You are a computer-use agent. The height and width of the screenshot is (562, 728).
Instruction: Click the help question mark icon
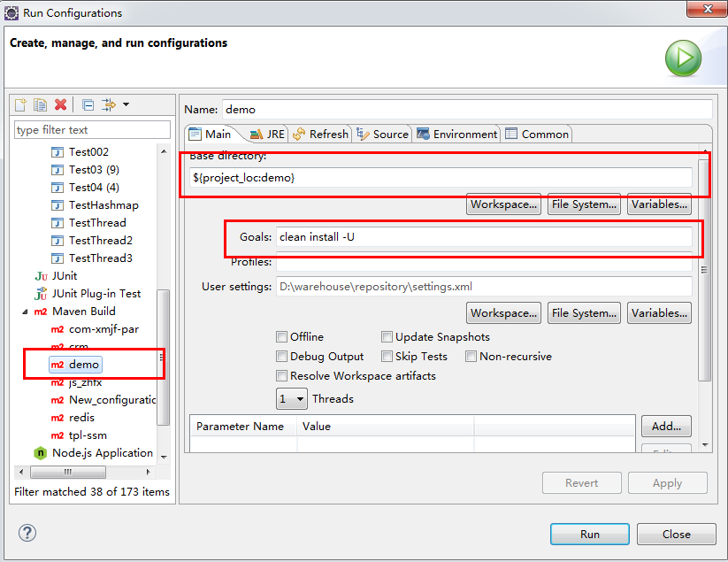coord(27,533)
